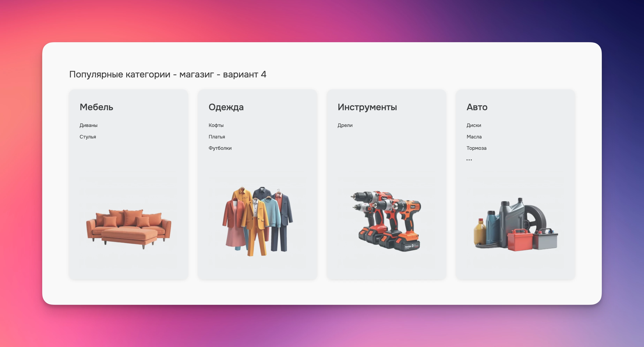
Task: Open the Авто category heading
Action: [x=477, y=107]
